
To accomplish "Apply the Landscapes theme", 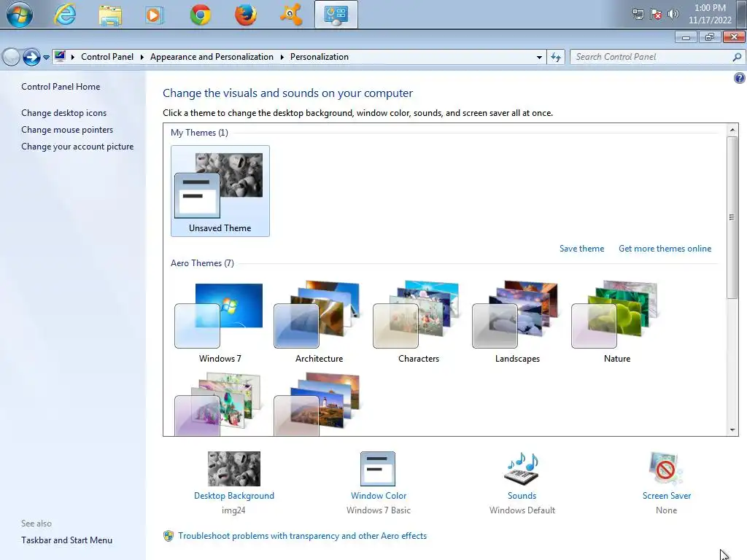I will (517, 322).
